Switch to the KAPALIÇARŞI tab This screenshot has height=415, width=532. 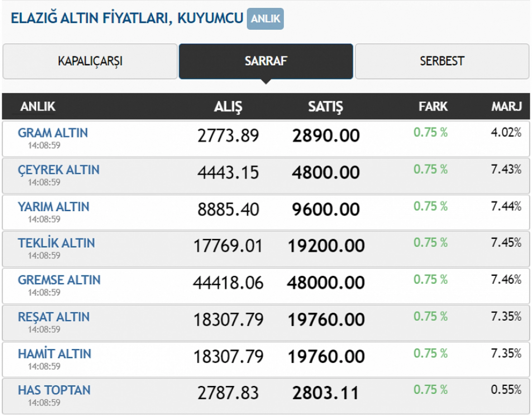click(x=90, y=61)
